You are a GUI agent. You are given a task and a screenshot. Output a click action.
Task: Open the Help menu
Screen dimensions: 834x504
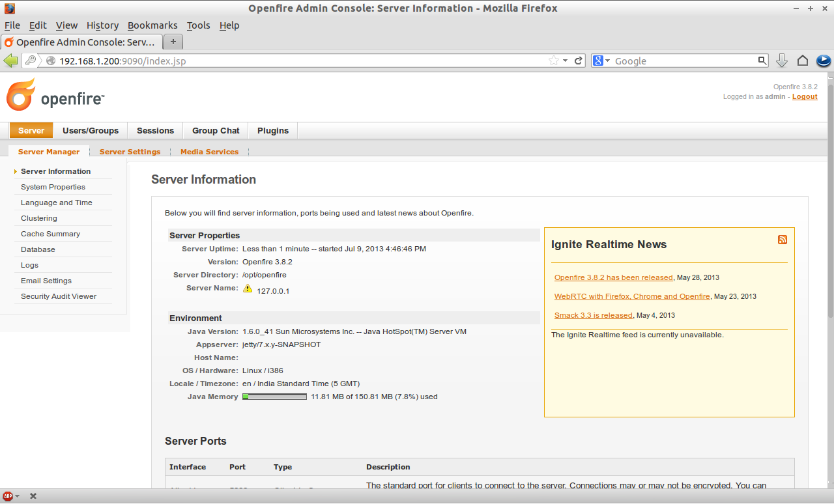tap(229, 25)
